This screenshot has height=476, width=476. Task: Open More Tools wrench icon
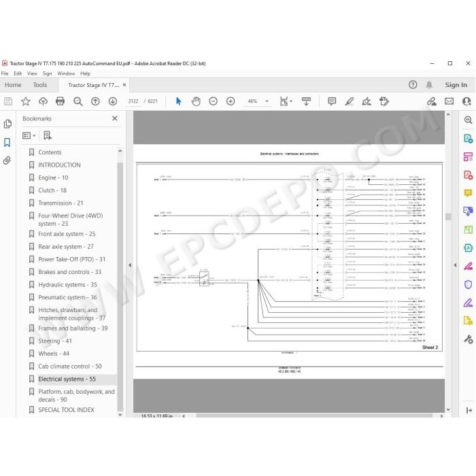coord(468,339)
